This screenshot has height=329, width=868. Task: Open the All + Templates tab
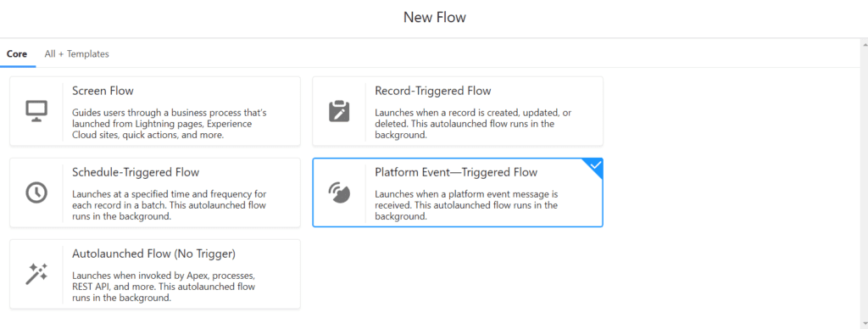click(x=77, y=53)
